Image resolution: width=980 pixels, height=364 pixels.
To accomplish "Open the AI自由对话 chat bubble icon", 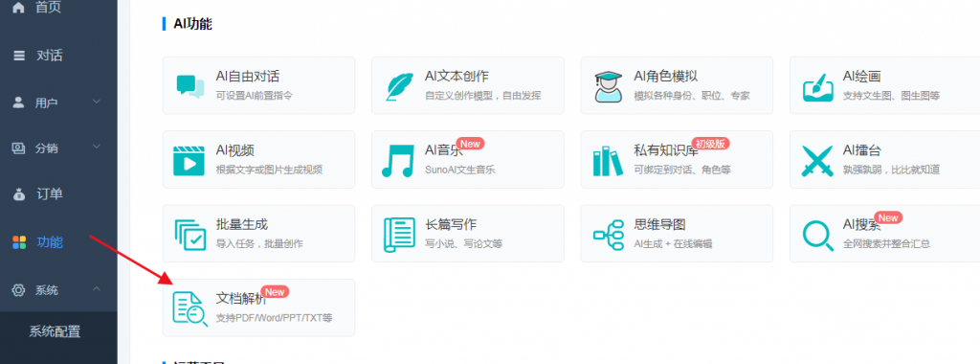I will (190, 86).
